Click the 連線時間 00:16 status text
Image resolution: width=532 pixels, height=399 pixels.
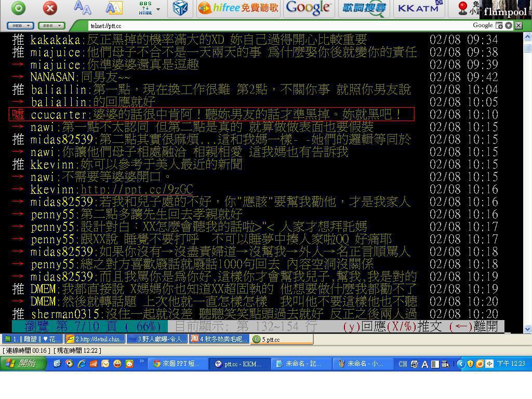click(26, 351)
